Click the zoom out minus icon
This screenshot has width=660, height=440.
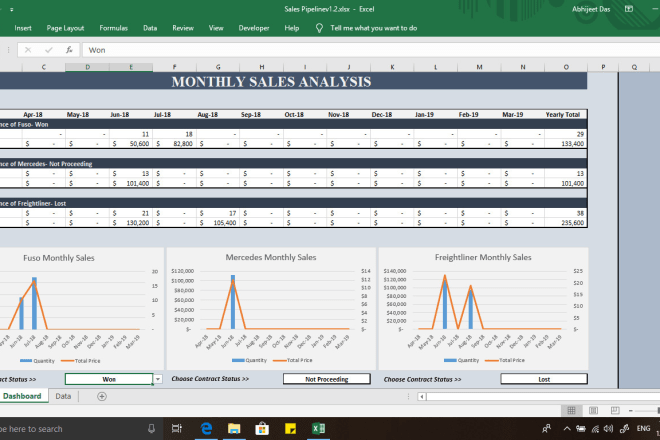point(631,411)
